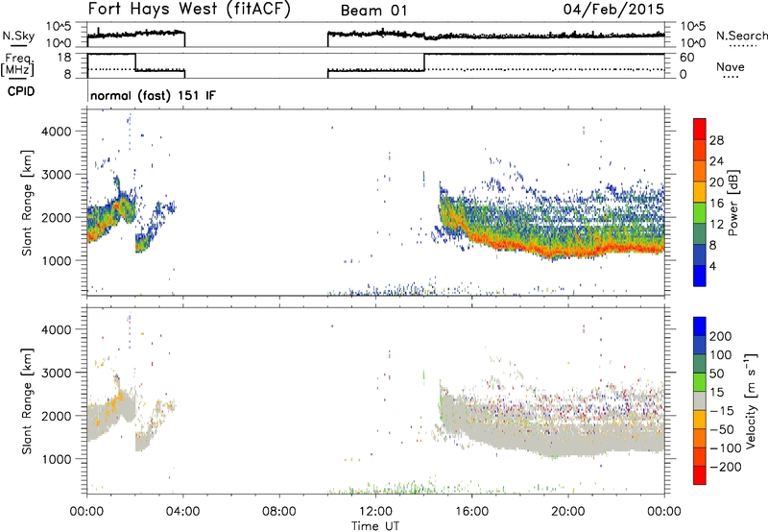The image size is (768, 532).
Task: Select the 'N.Sky' legend label
Action: (18, 36)
